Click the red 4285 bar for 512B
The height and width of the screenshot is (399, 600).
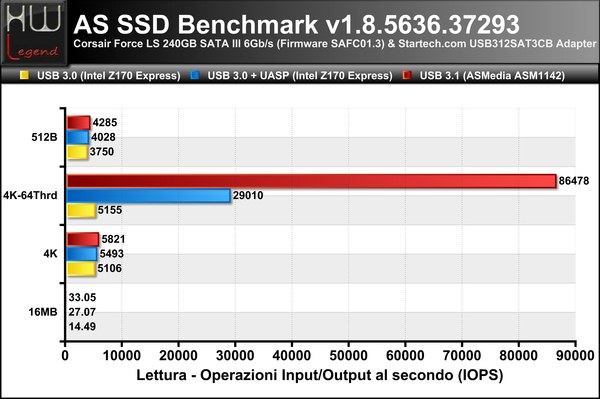[78, 123]
